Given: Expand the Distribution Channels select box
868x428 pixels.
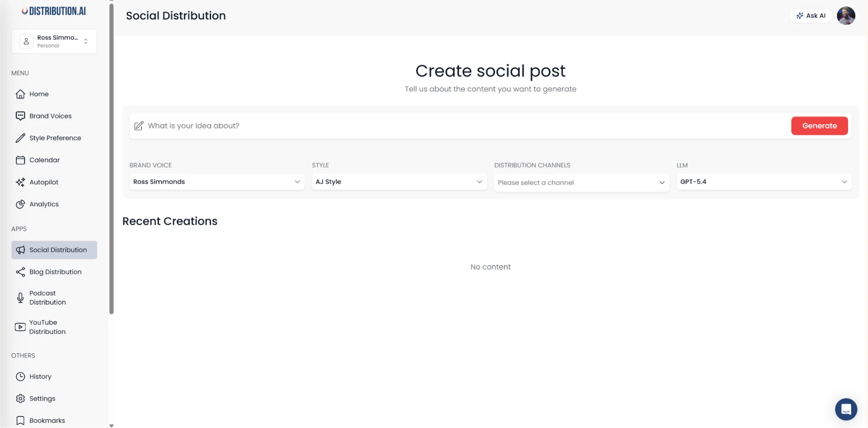Looking at the screenshot, I should tap(581, 183).
